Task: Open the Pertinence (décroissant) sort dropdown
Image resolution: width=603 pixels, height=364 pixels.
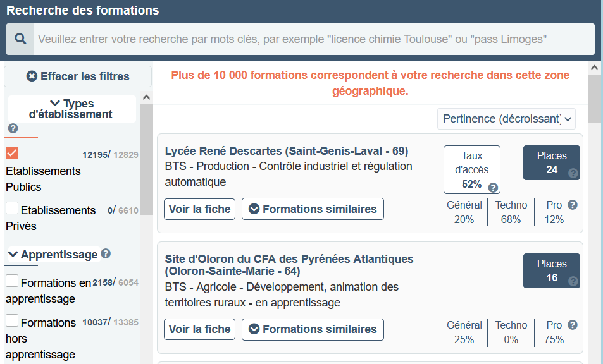Action: coord(506,119)
